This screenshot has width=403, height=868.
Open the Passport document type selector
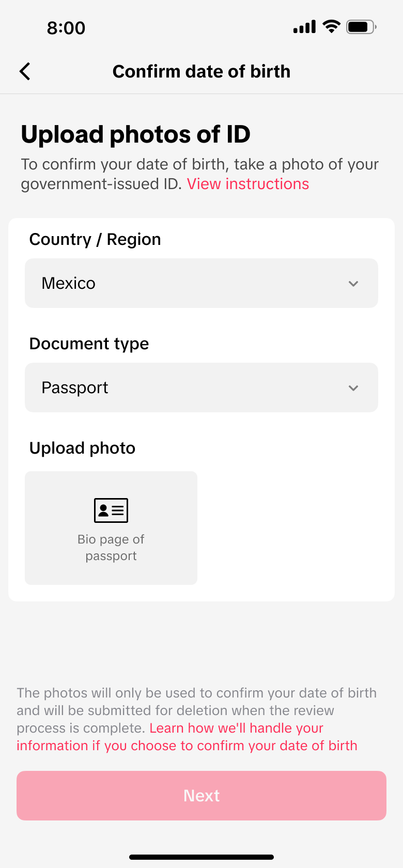coord(201,388)
